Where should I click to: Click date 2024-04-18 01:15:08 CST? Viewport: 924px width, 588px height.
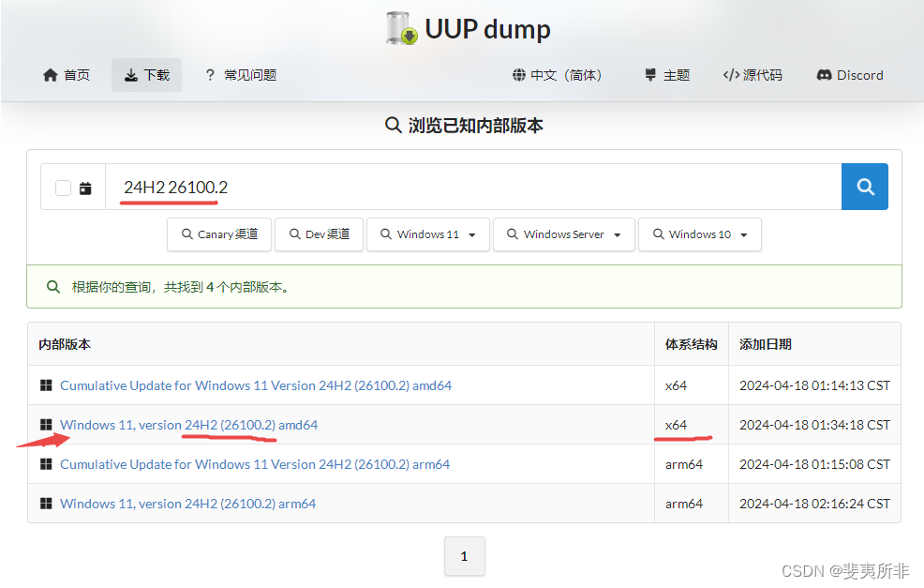pyautogui.click(x=815, y=464)
